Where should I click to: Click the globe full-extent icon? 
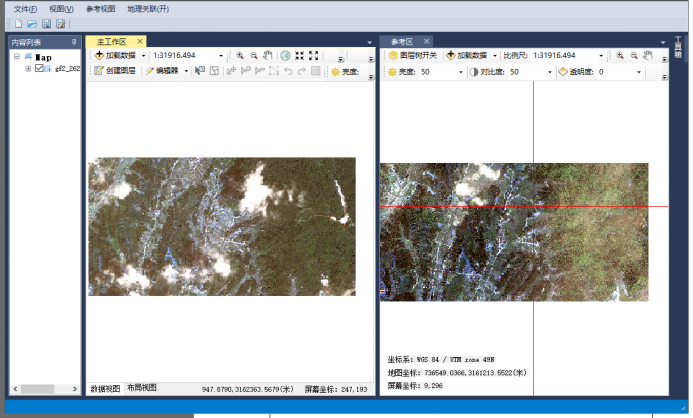(285, 56)
